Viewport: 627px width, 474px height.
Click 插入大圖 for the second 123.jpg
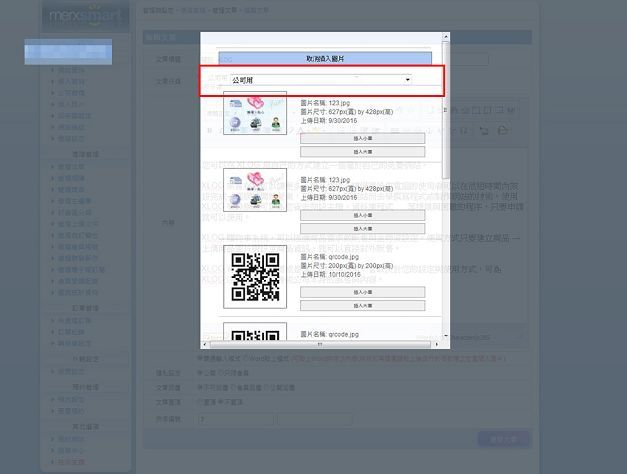tap(362, 229)
